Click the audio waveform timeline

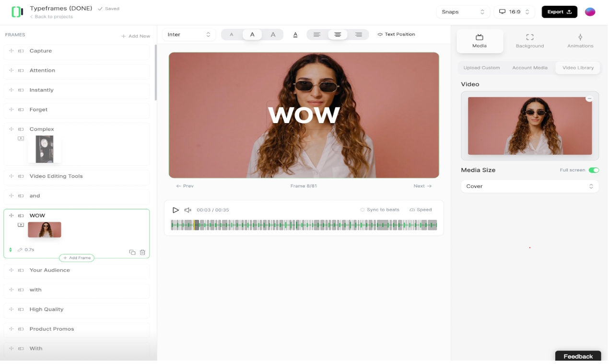tap(304, 225)
